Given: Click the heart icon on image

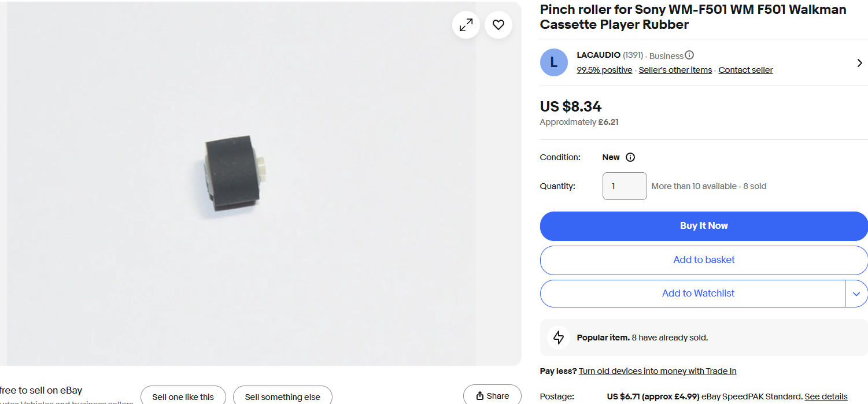Looking at the screenshot, I should pyautogui.click(x=498, y=25).
